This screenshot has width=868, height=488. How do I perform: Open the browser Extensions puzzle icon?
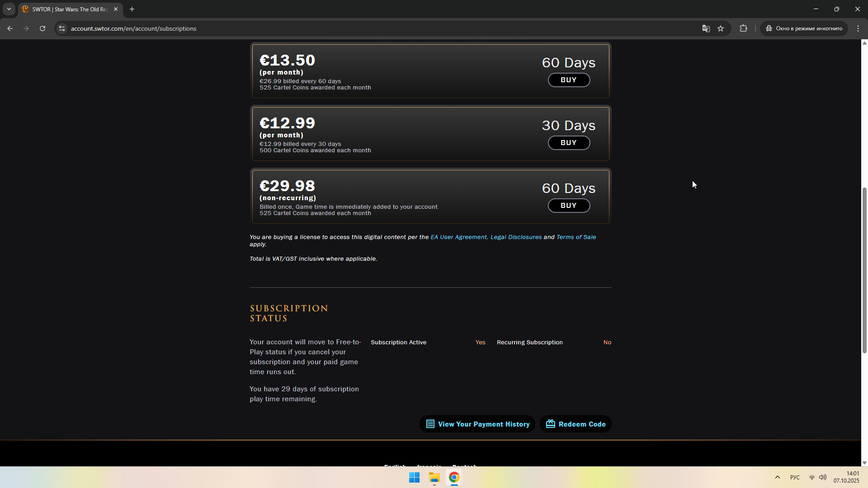743,28
